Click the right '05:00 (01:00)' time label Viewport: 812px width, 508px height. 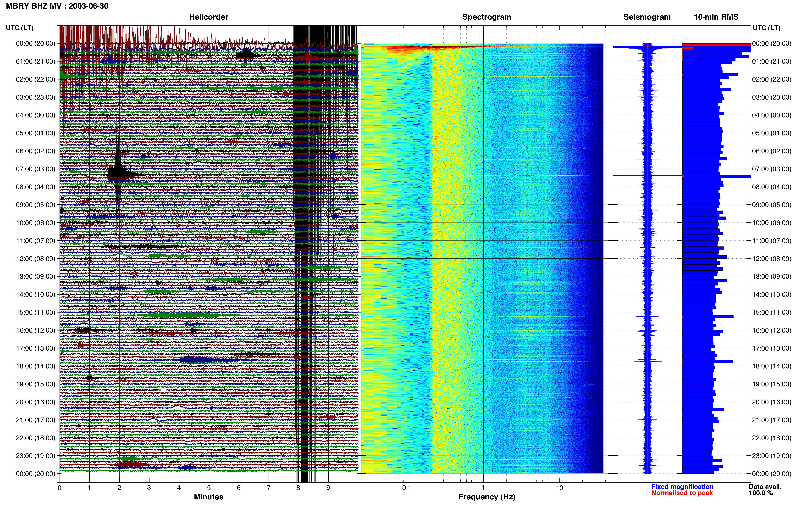(x=772, y=133)
